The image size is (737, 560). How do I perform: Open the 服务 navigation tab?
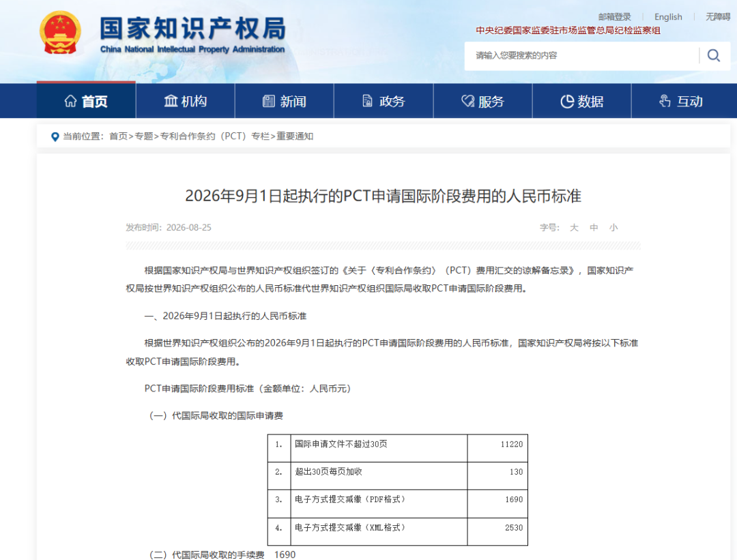tap(482, 100)
